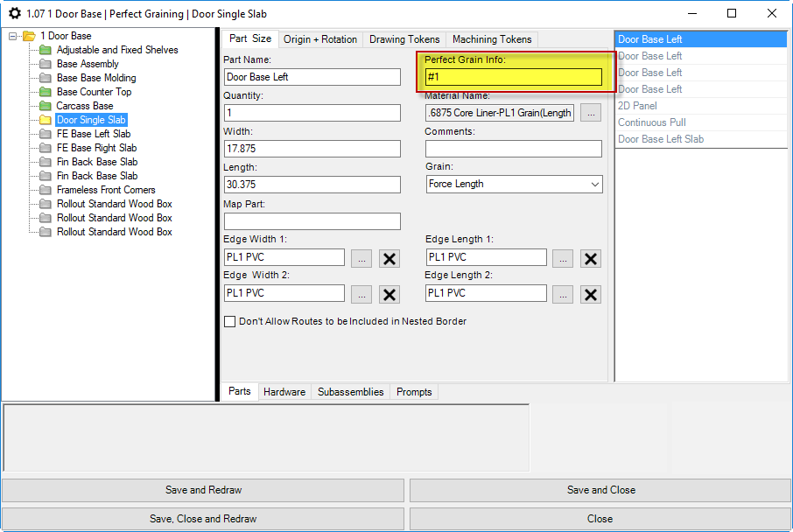
Task: Browse Edge Length 1 with the ellipsis button
Action: click(x=563, y=258)
